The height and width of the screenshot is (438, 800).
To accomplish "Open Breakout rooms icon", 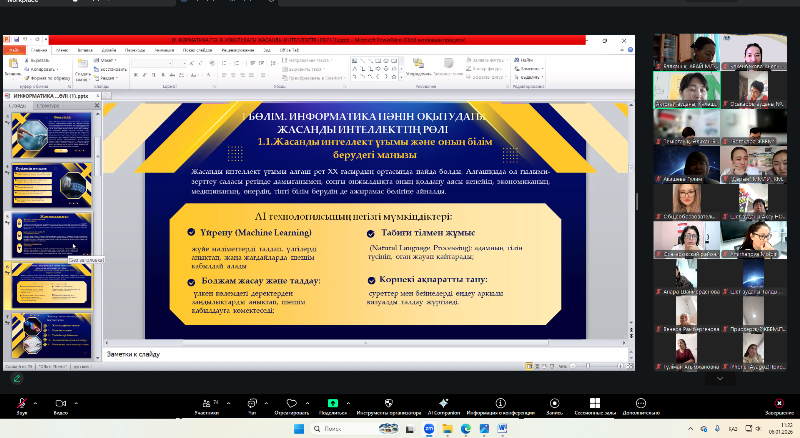I will coord(594,402).
